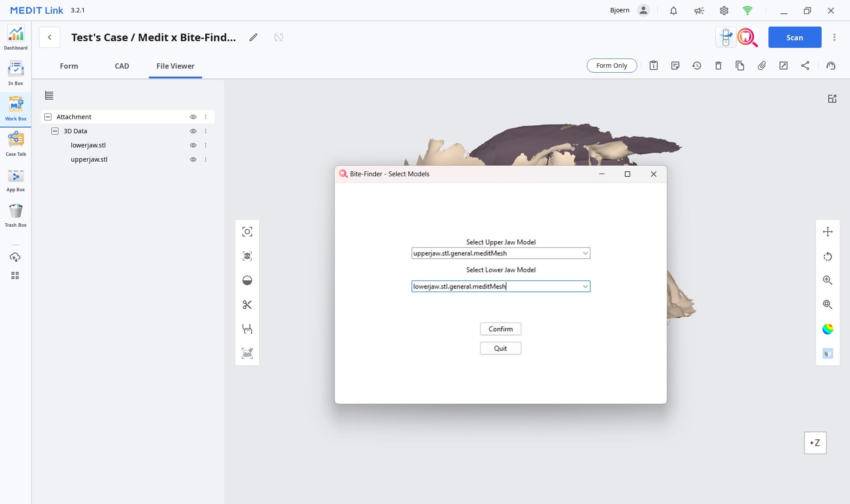Select the File Viewer tab
The width and height of the screenshot is (850, 504).
pyautogui.click(x=175, y=66)
